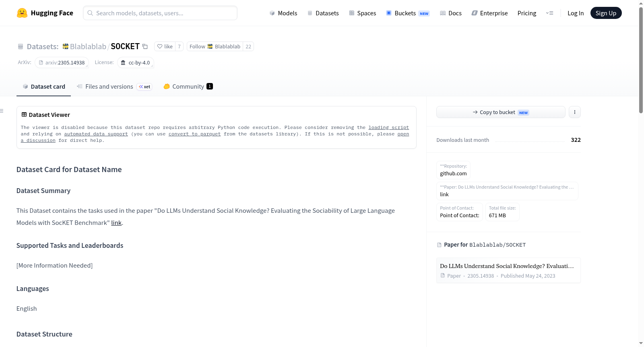
Task: Open the Spaces page
Action: tap(363, 13)
